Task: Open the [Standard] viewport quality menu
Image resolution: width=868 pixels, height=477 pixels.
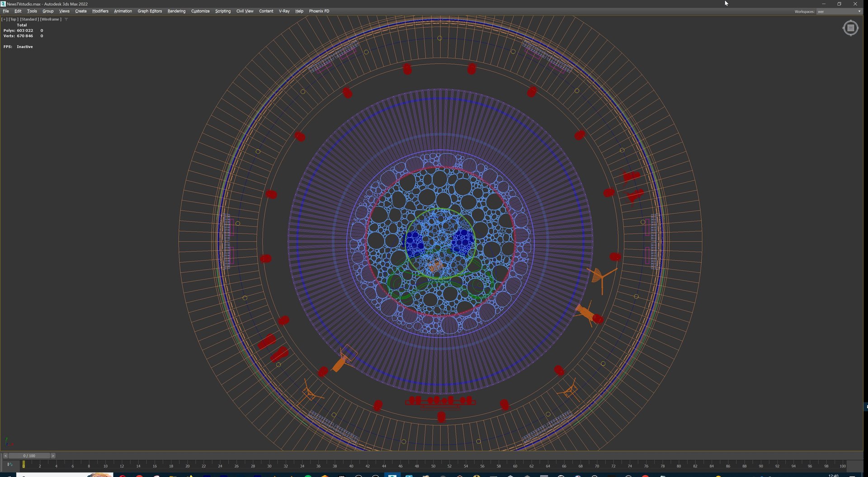Action: [x=29, y=19]
